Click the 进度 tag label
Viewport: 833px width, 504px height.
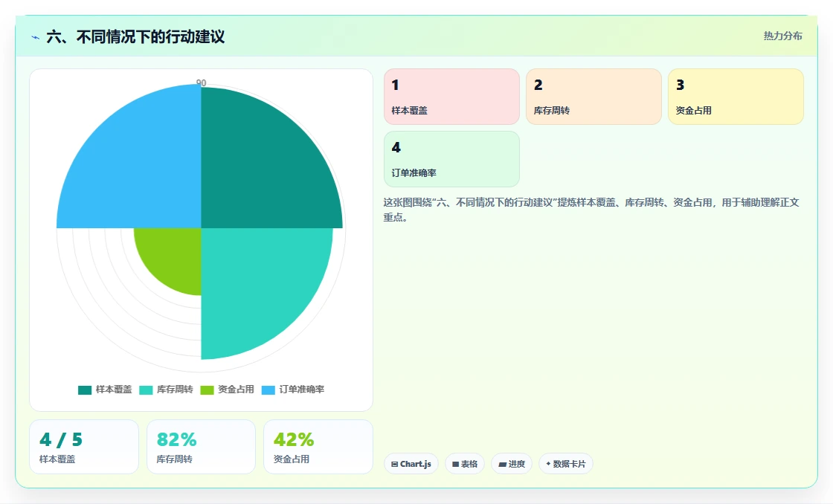516,464
